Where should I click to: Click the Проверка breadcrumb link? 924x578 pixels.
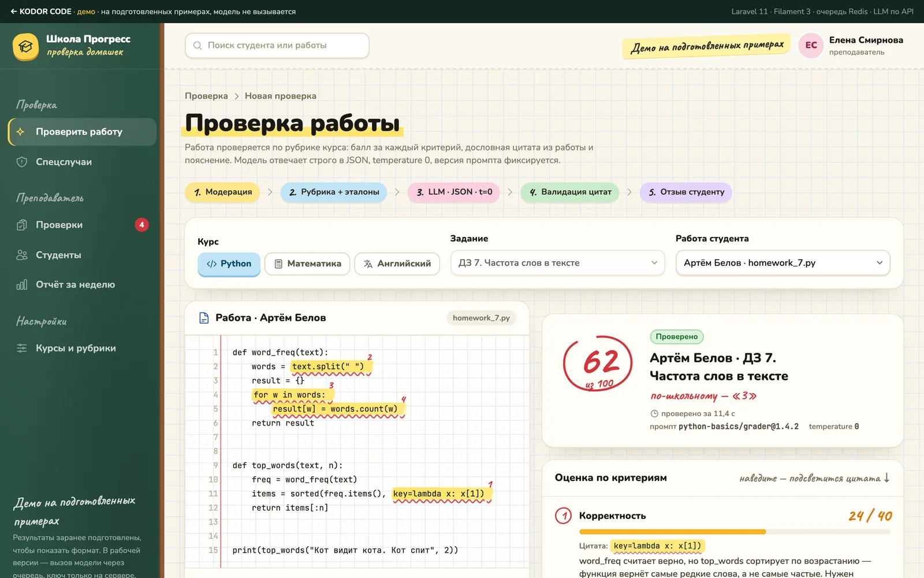click(x=206, y=96)
